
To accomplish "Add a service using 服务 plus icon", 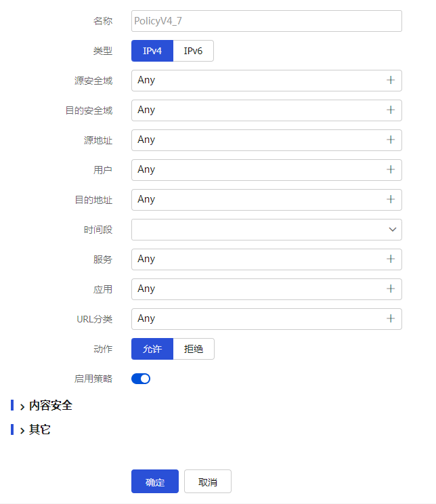I will pos(391,259).
